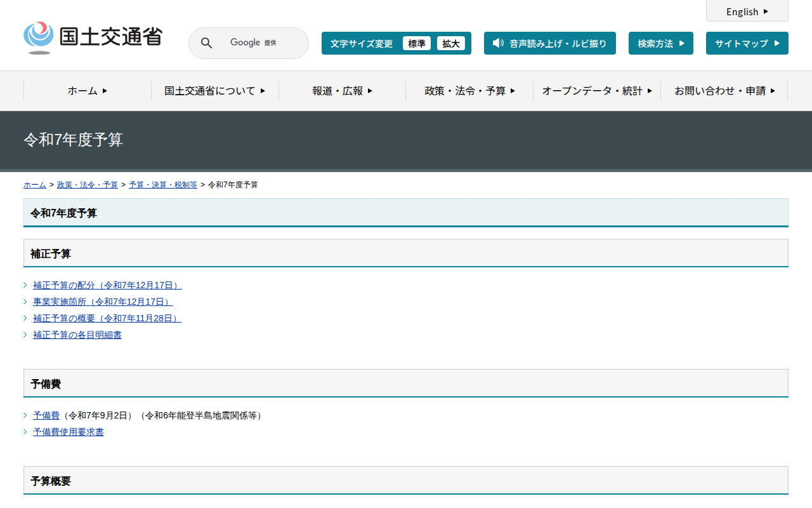
Task: Click the arrow icon beside English
Action: [766, 11]
